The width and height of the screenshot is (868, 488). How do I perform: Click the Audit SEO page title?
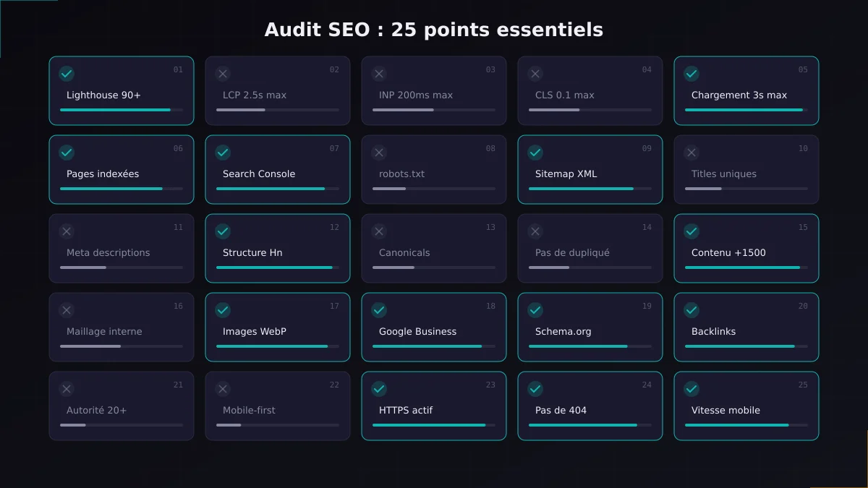434,30
